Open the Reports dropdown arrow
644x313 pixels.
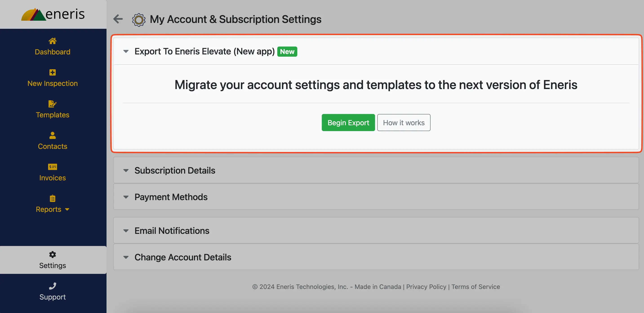(67, 209)
